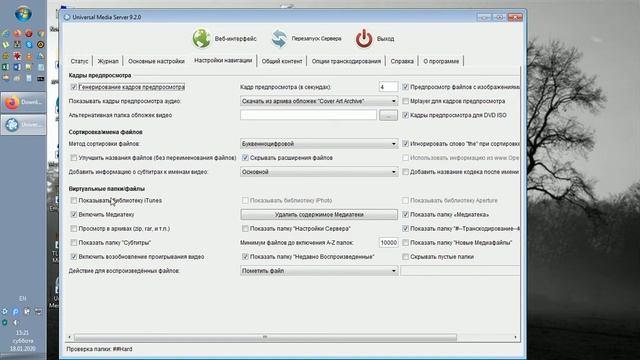The width and height of the screenshot is (640, 360).
Task: Open the Общий контент tab
Action: [x=282, y=61]
